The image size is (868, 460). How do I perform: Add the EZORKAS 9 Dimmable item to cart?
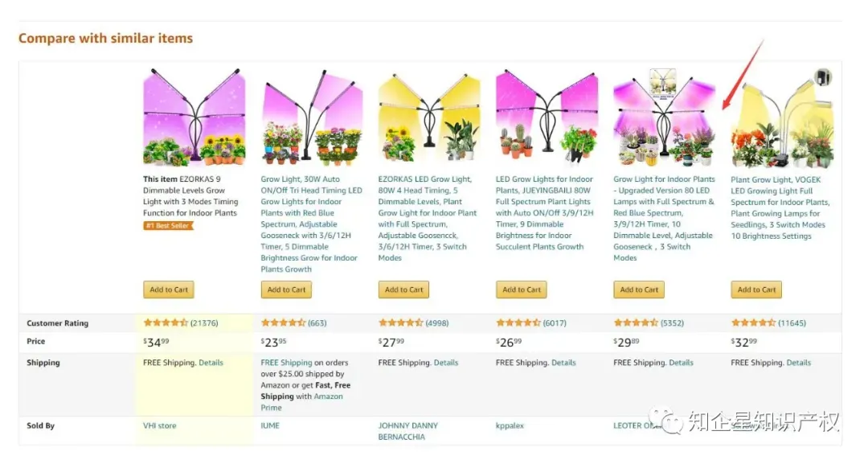[x=169, y=290]
